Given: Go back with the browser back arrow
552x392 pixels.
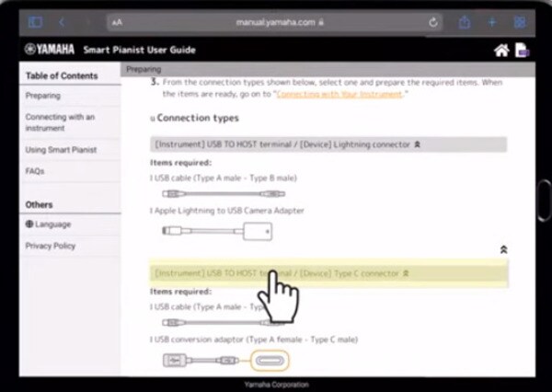Looking at the screenshot, I should pyautogui.click(x=62, y=22).
